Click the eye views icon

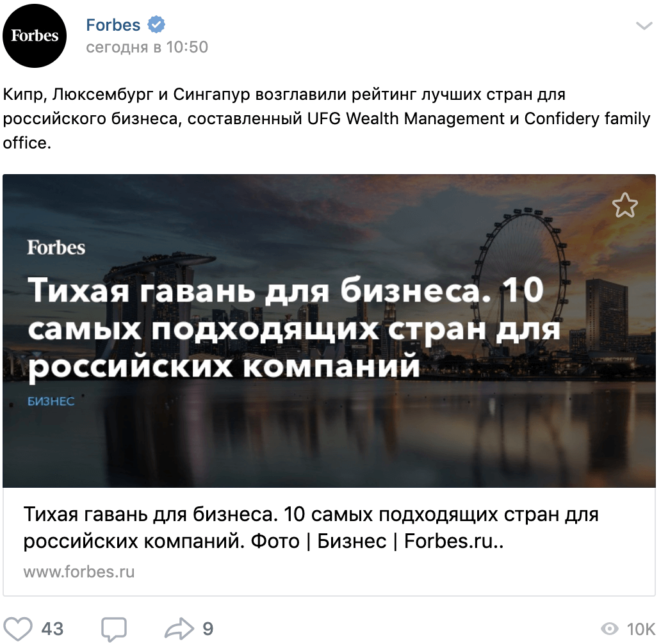pyautogui.click(x=610, y=629)
